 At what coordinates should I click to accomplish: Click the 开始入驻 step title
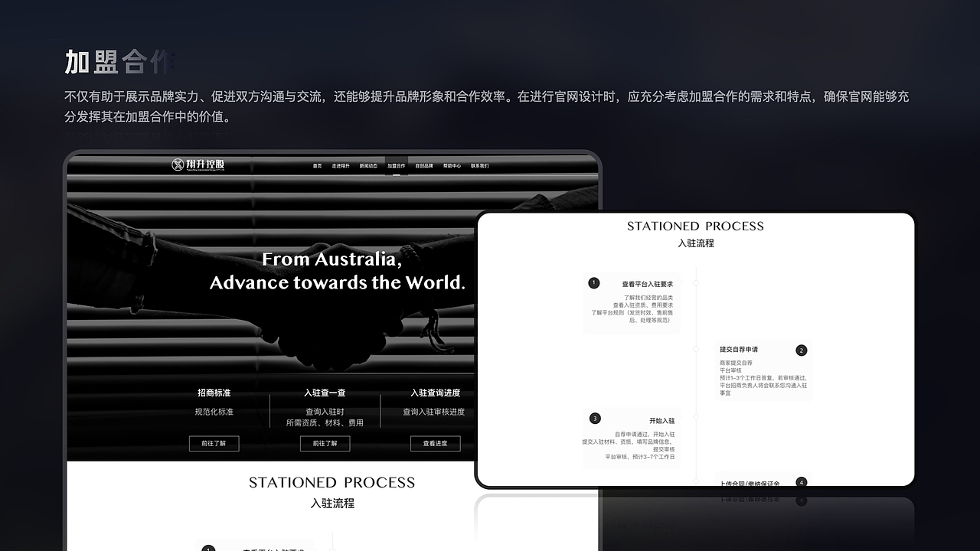pyautogui.click(x=661, y=421)
